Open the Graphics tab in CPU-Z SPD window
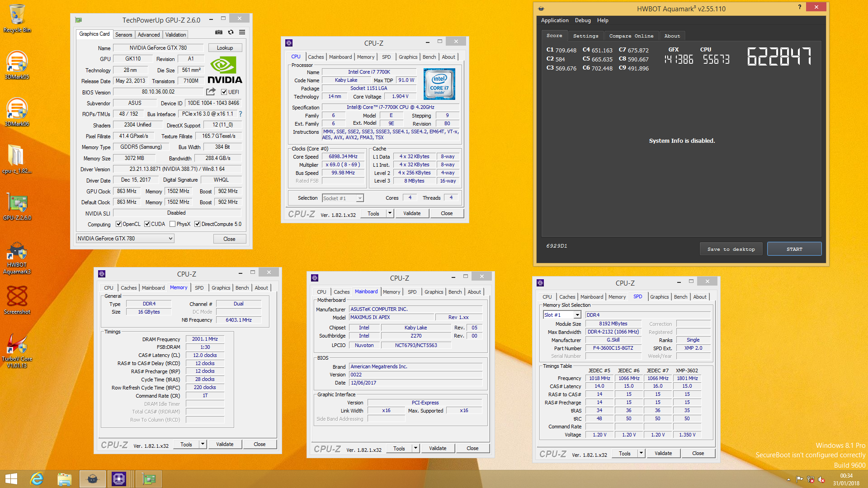868x488 pixels. coord(659,297)
